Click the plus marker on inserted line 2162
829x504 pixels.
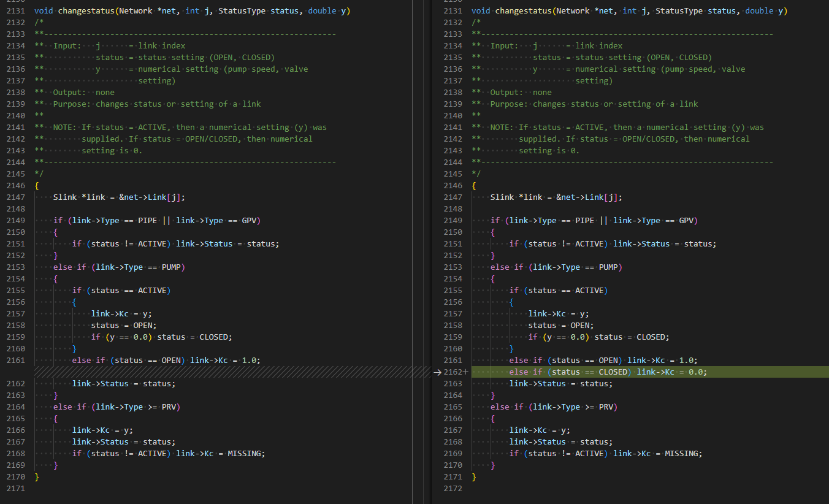pos(466,372)
